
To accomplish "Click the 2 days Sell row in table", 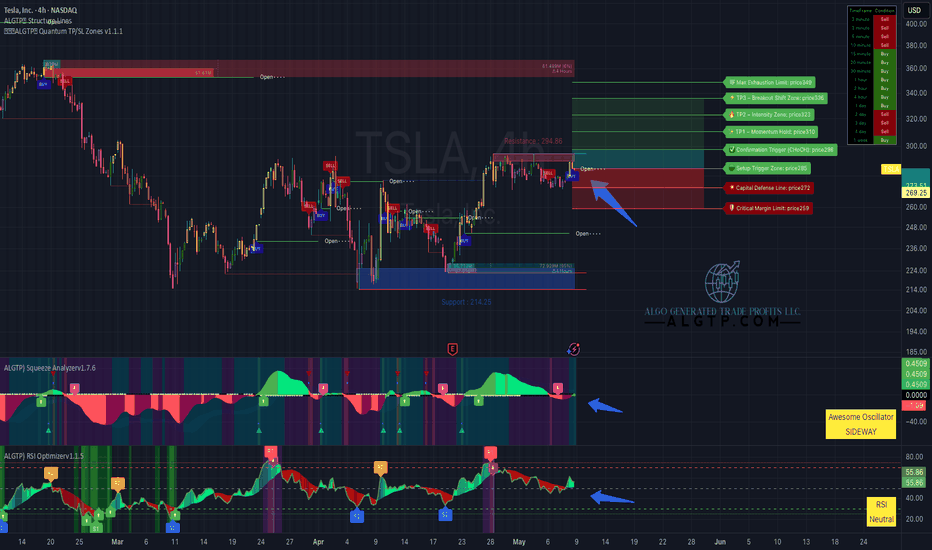I will click(872, 114).
